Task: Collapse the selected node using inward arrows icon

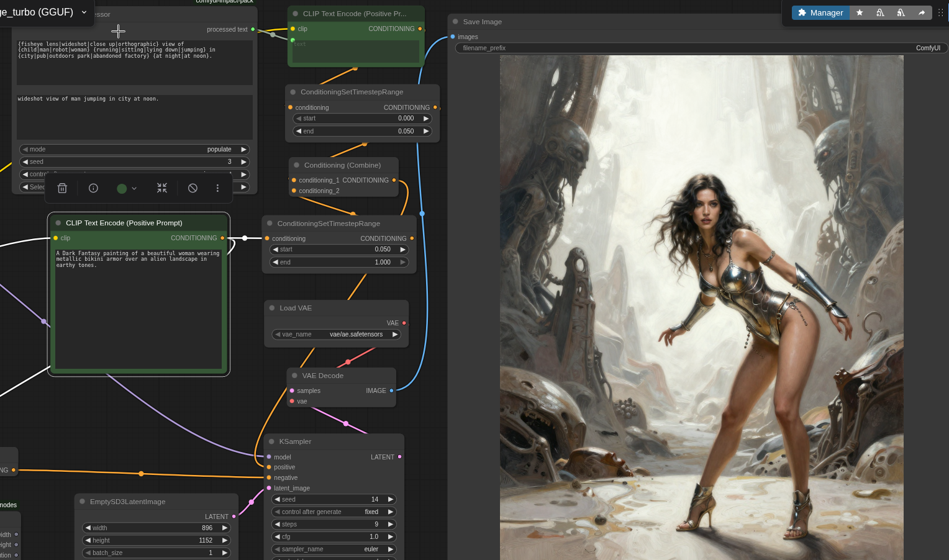Action: 162,188
